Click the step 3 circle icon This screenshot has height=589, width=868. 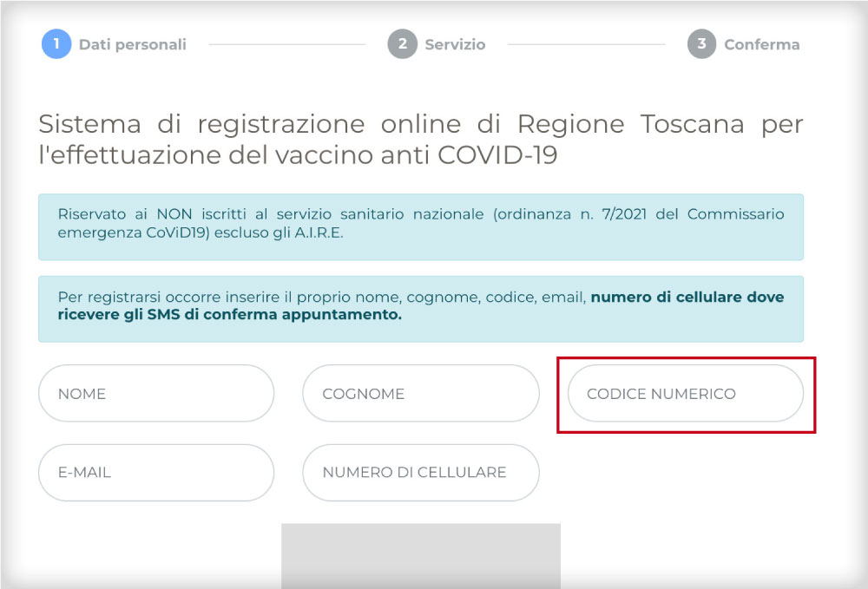(701, 43)
